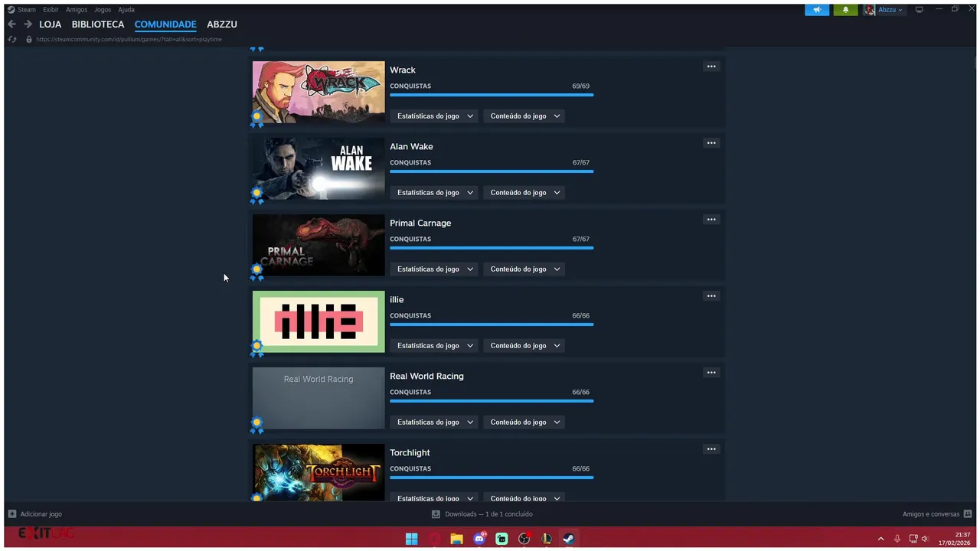Open OBS Studio from the taskbar

click(524, 539)
